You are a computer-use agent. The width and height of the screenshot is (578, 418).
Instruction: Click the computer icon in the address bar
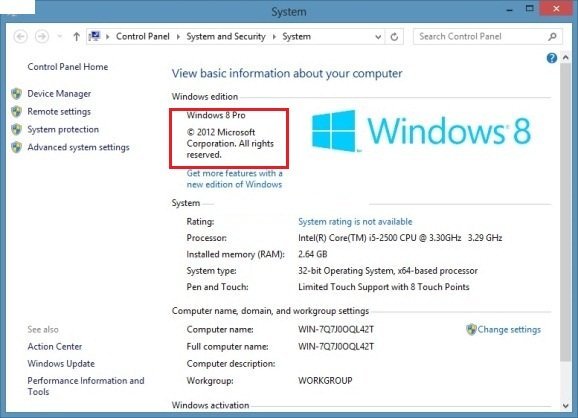pyautogui.click(x=95, y=36)
